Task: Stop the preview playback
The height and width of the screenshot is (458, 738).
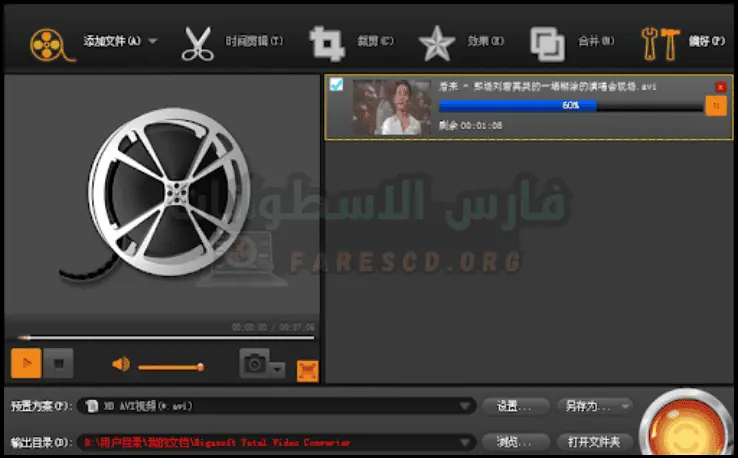Action: pos(58,363)
